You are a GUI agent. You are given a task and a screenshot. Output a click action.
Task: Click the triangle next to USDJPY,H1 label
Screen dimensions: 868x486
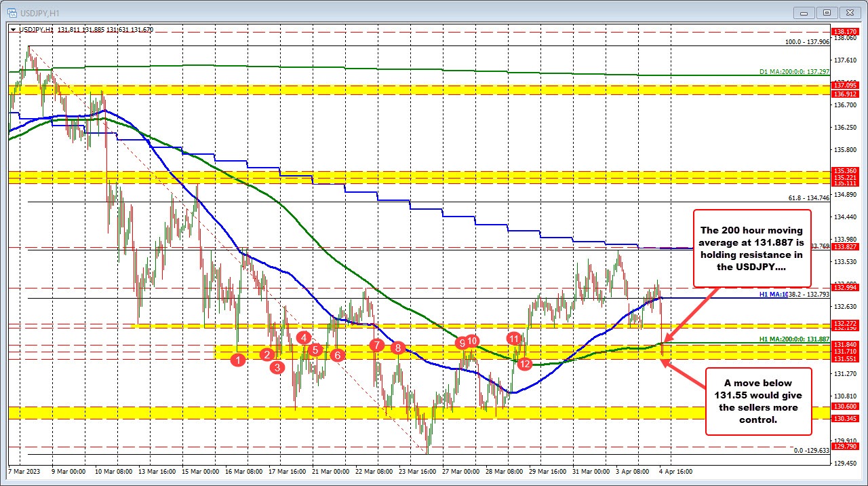click(x=13, y=30)
